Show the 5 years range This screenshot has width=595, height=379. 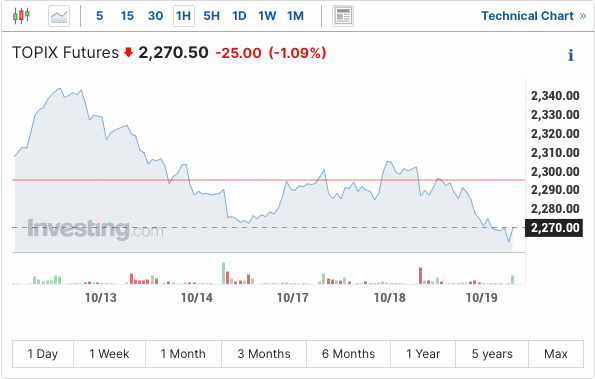click(492, 354)
